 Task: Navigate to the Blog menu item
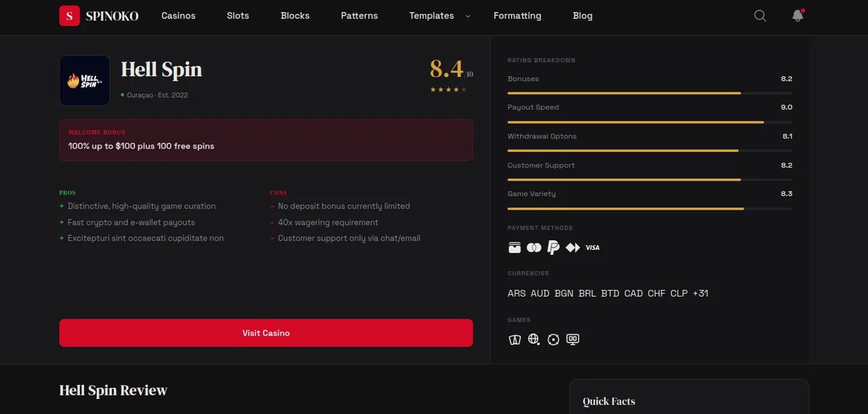pos(583,16)
